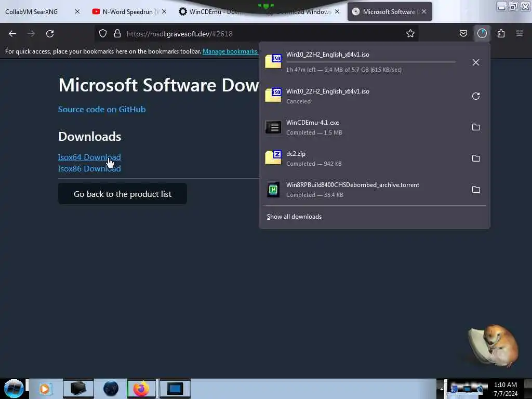Open the Manage bookmarks link
Image resolution: width=532 pixels, height=399 pixels.
(230, 51)
